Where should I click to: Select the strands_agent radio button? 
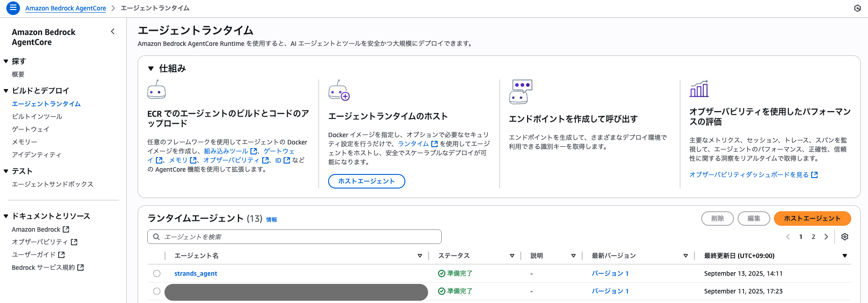[157, 273]
